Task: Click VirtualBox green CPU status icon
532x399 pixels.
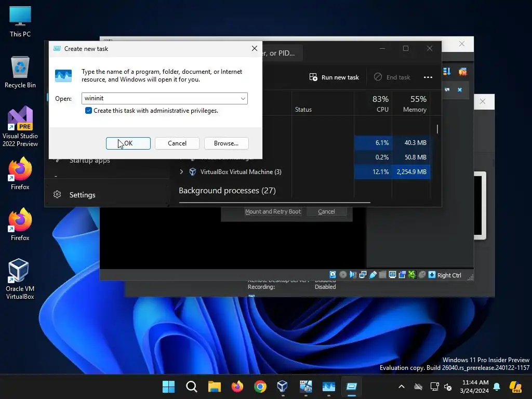Action: pos(412,274)
